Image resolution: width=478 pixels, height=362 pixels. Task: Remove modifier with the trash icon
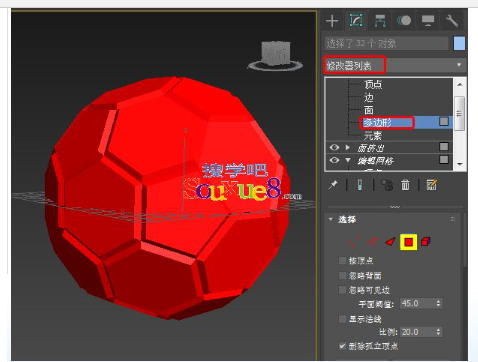click(x=405, y=185)
